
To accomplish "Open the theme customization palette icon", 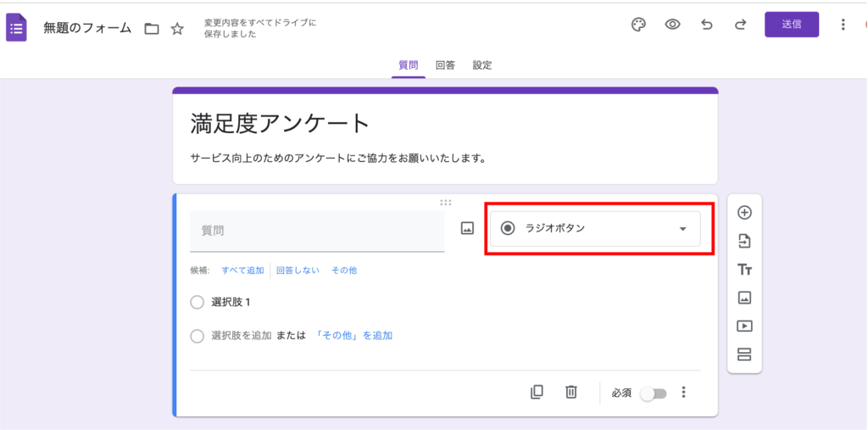I will click(x=639, y=25).
